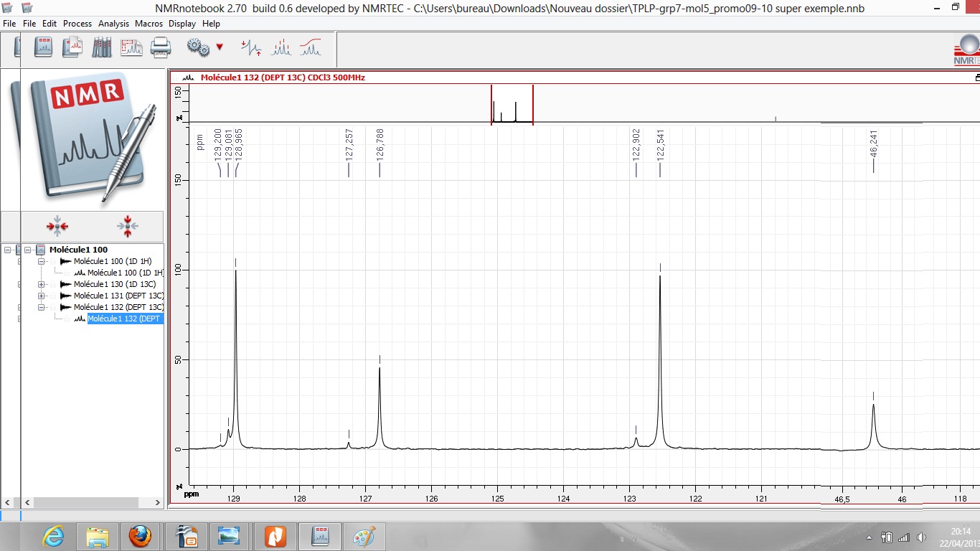Open processing settings gears icon
This screenshot has height=551, width=980.
pos(197,48)
